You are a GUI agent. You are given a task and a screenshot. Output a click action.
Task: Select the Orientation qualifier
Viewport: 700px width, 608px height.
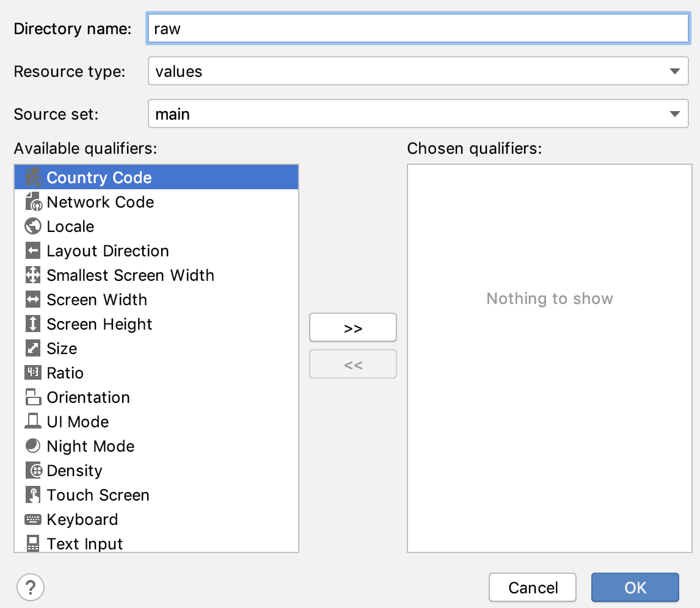[88, 397]
